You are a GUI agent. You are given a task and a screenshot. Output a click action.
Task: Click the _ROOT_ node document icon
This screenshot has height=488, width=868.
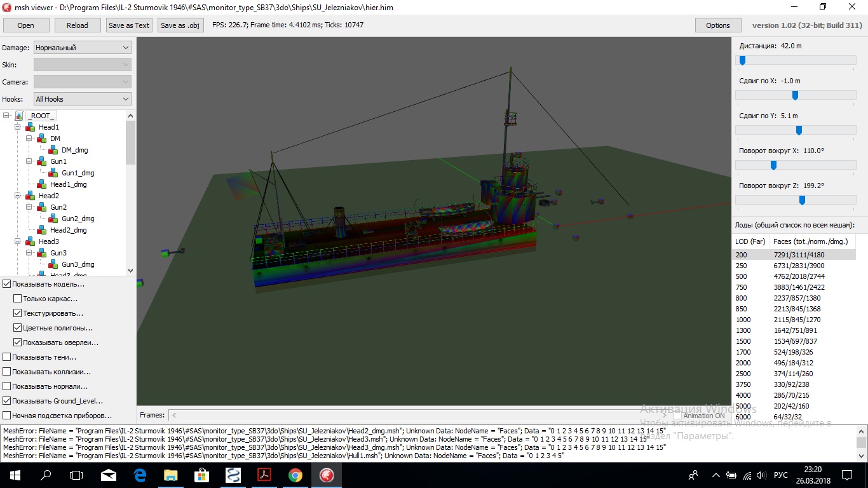point(19,116)
